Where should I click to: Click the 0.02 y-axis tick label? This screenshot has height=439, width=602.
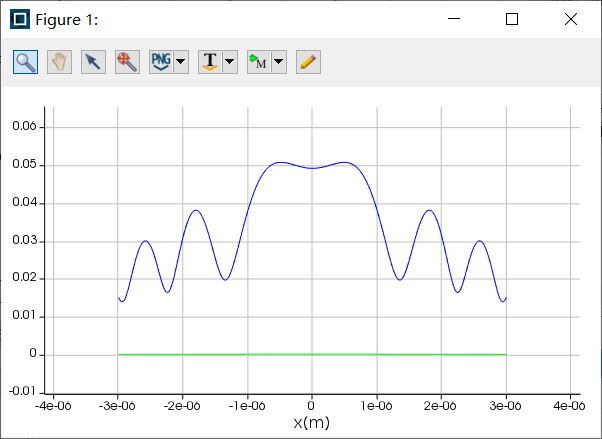24,277
